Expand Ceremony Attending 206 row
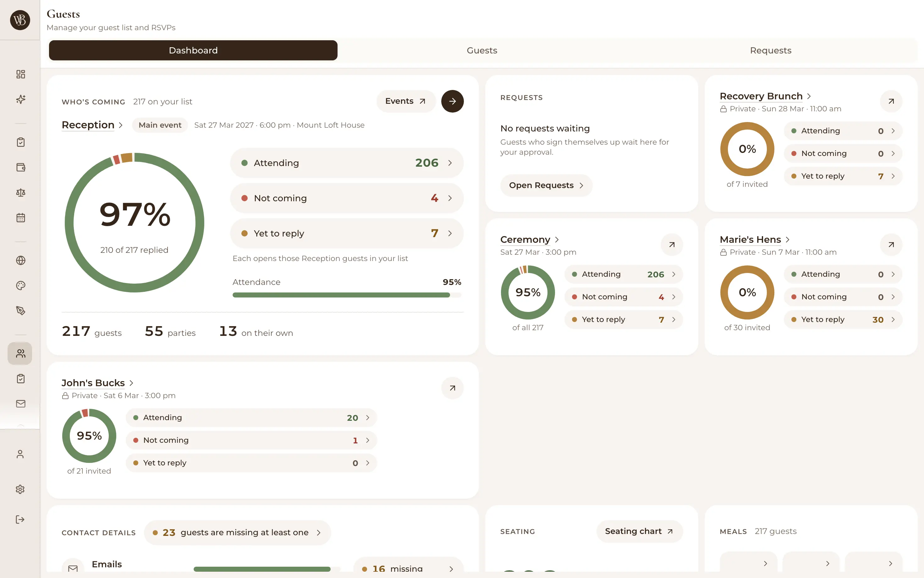 click(x=624, y=274)
